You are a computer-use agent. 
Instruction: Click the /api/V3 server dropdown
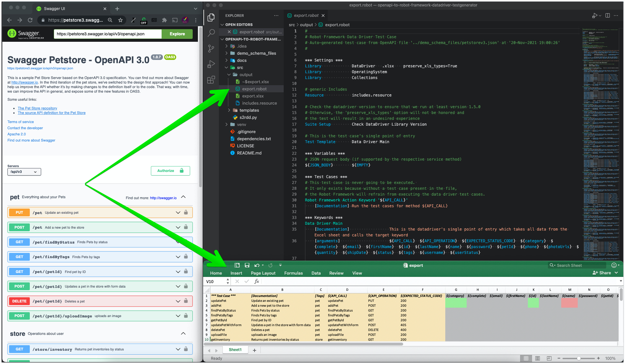(x=24, y=172)
